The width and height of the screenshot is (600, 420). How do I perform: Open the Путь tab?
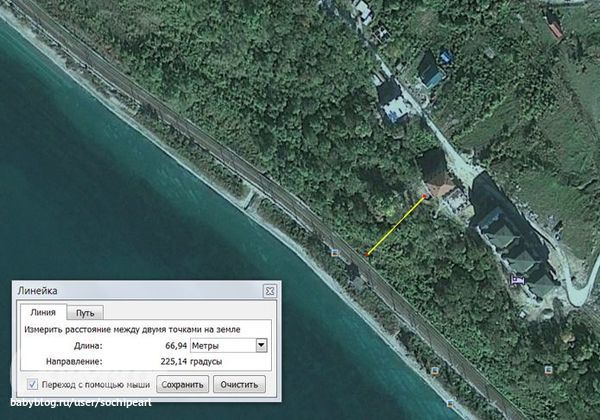tap(85, 312)
